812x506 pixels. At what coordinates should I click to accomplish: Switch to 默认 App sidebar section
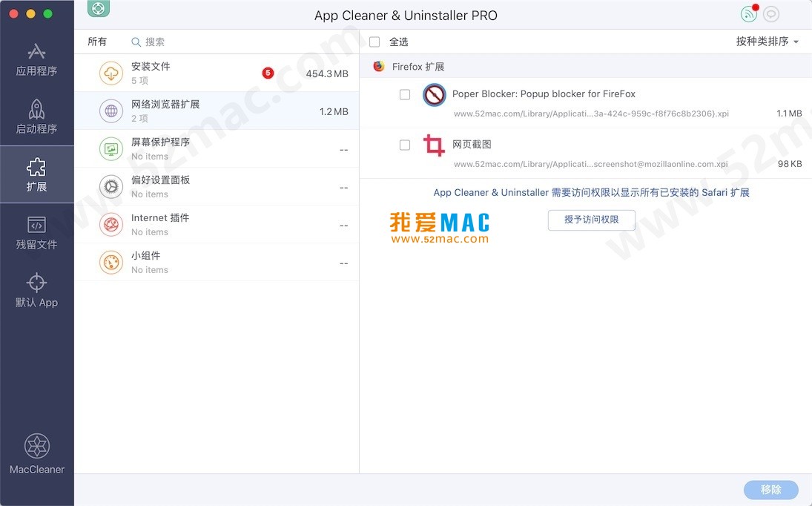(36, 291)
